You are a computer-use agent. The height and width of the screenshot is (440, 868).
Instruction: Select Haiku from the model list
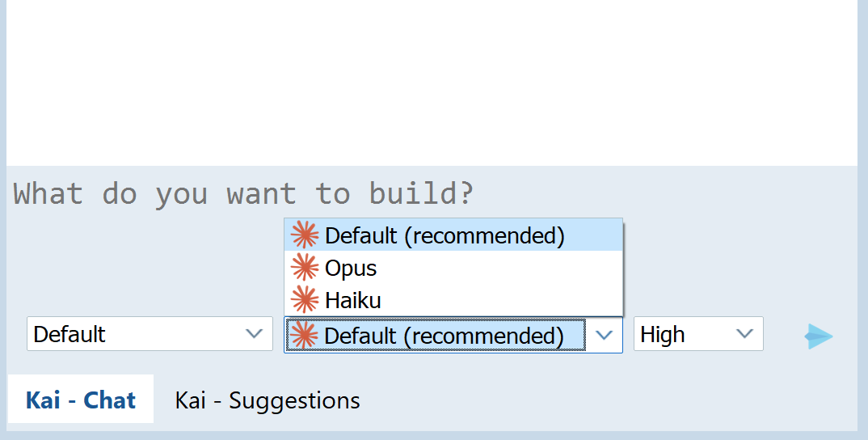click(x=453, y=300)
